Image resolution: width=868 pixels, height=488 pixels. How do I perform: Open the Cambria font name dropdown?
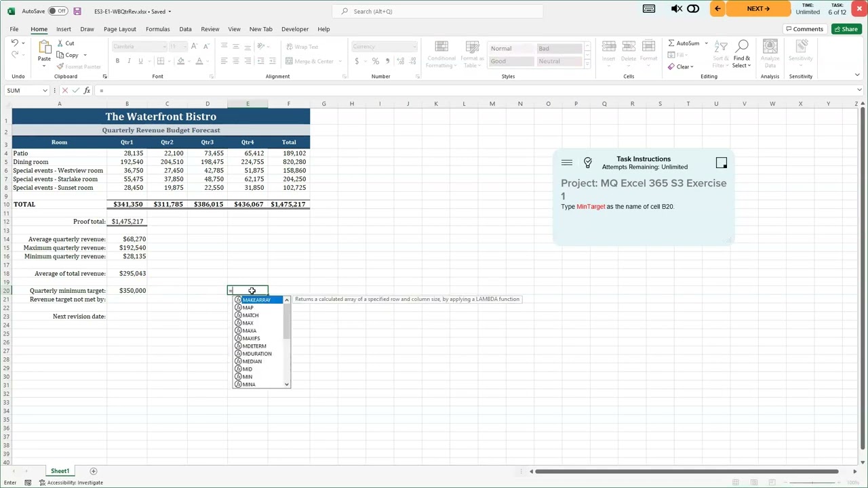coord(164,47)
